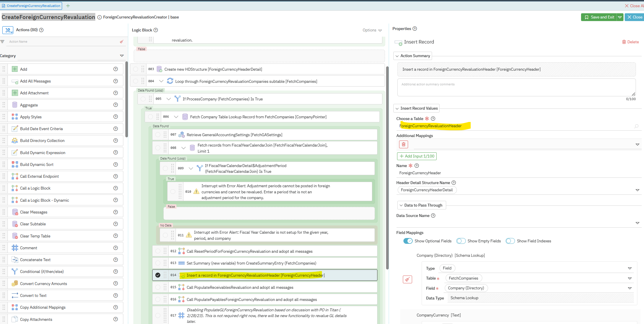The height and width of the screenshot is (324, 644).
Task: Delete the Insert Record action
Action: [x=630, y=42]
